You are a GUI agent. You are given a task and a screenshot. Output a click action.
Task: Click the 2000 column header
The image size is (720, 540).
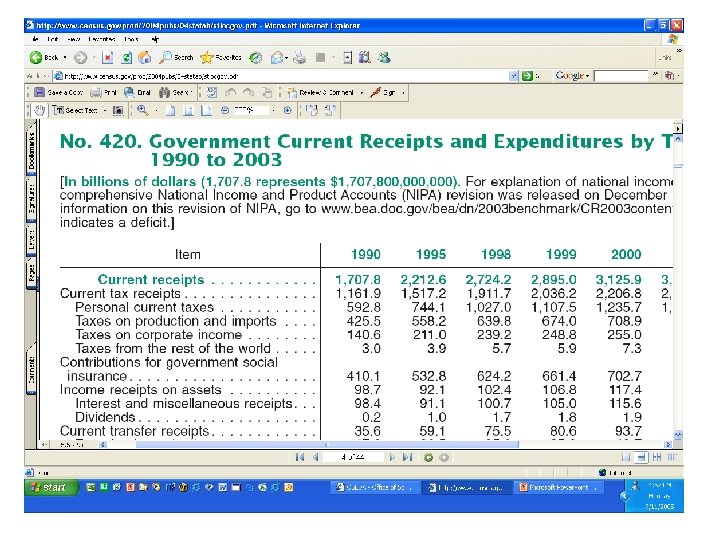tap(626, 254)
